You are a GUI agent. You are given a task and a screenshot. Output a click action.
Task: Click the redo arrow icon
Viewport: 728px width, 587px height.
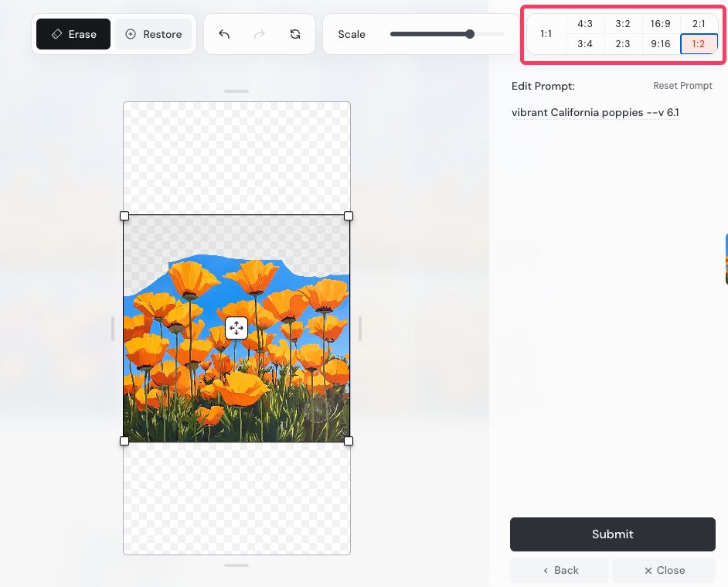[260, 34]
